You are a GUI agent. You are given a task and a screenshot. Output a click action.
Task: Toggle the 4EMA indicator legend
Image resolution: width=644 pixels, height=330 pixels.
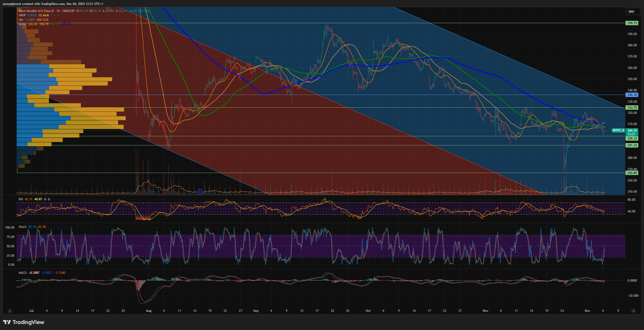click(x=22, y=24)
